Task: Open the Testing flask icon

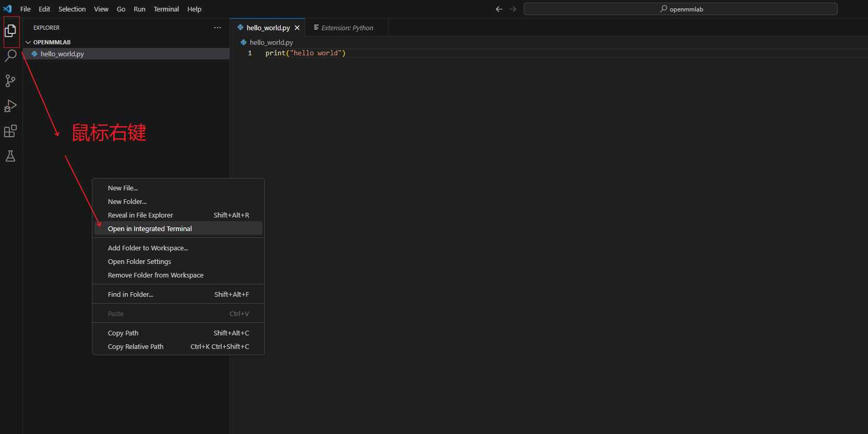Action: click(x=10, y=156)
